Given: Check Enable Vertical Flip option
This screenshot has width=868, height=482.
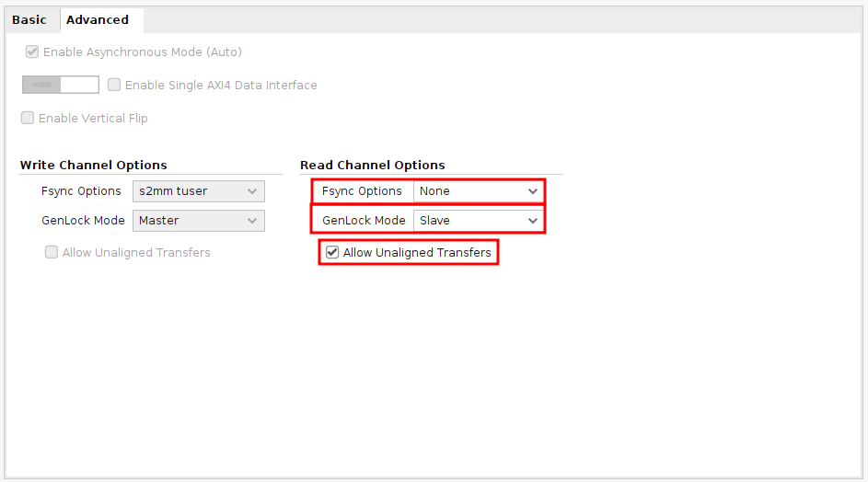Looking at the screenshot, I should pos(28,118).
